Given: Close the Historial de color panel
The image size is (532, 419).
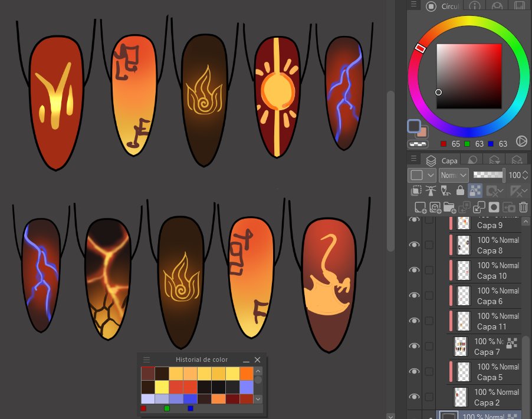Looking at the screenshot, I should (258, 359).
